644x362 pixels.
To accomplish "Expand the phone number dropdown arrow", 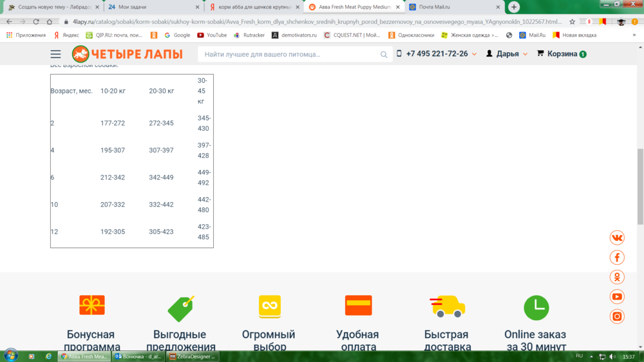I will pos(475,55).
